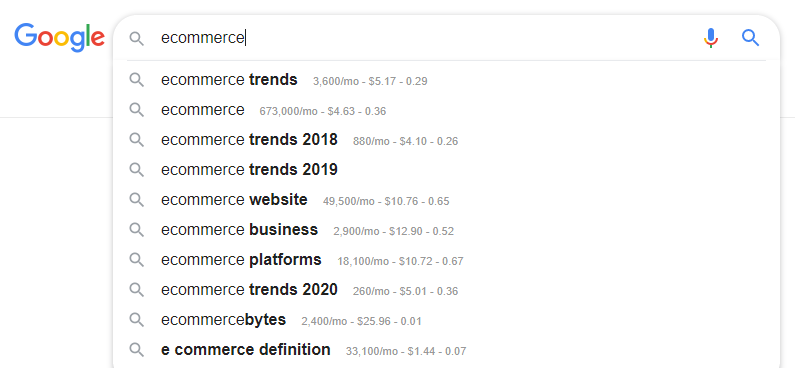Screen dimensions: 795x368
Task: Select the 'ecommerce website' suggestion text
Action: pyautogui.click(x=234, y=200)
